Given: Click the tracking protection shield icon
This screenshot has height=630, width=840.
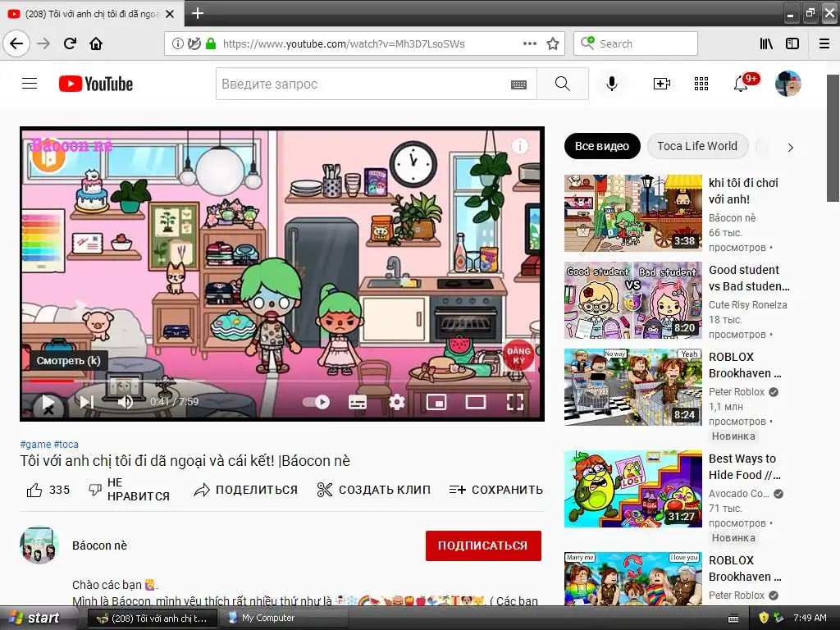Looking at the screenshot, I should 194,44.
